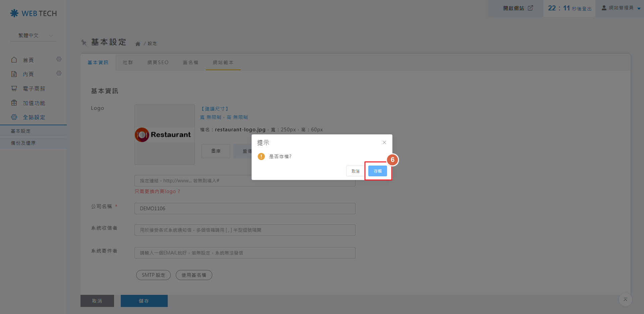
Task: Expand the 繁體中文 language dropdown
Action: coord(34,36)
